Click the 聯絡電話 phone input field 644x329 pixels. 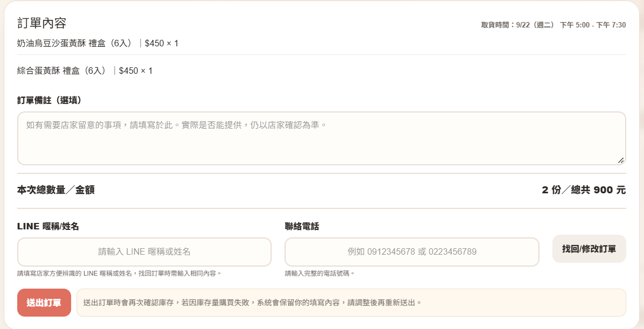tap(412, 252)
